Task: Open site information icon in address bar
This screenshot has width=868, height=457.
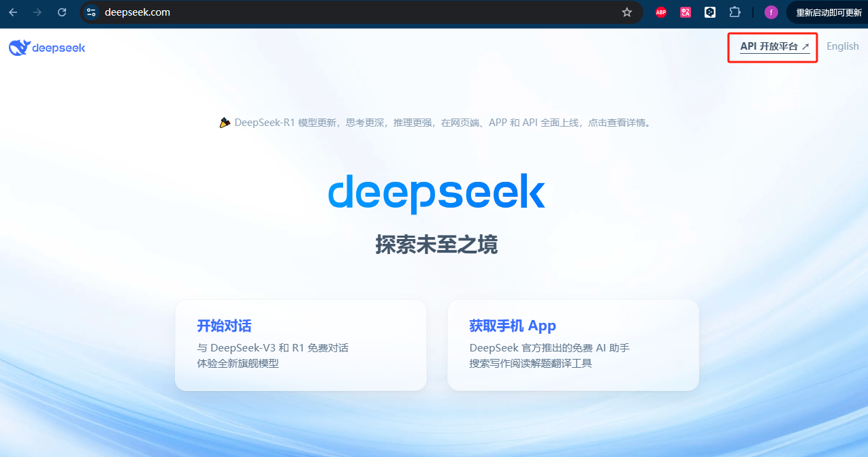Action: click(92, 12)
